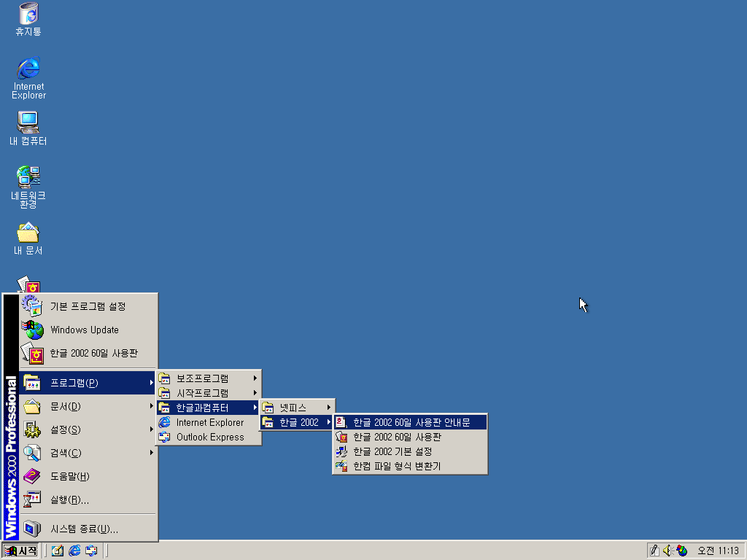Select the 네트워크 환경 desktop icon
The height and width of the screenshot is (560, 747).
pos(28,187)
